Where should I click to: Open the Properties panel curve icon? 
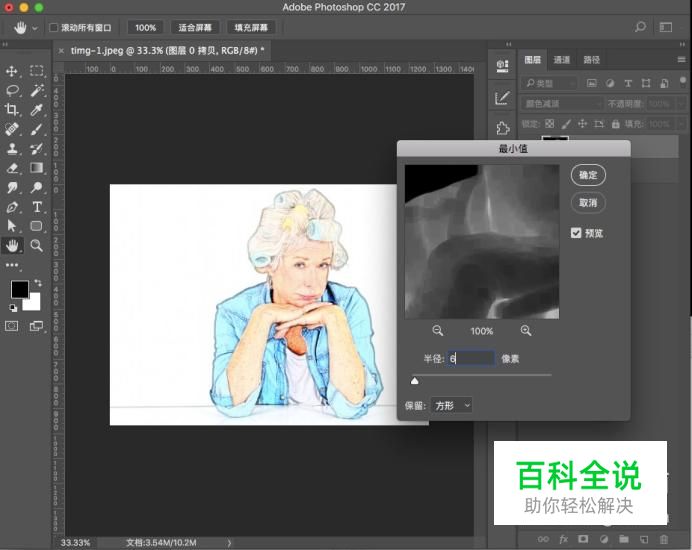[502, 98]
